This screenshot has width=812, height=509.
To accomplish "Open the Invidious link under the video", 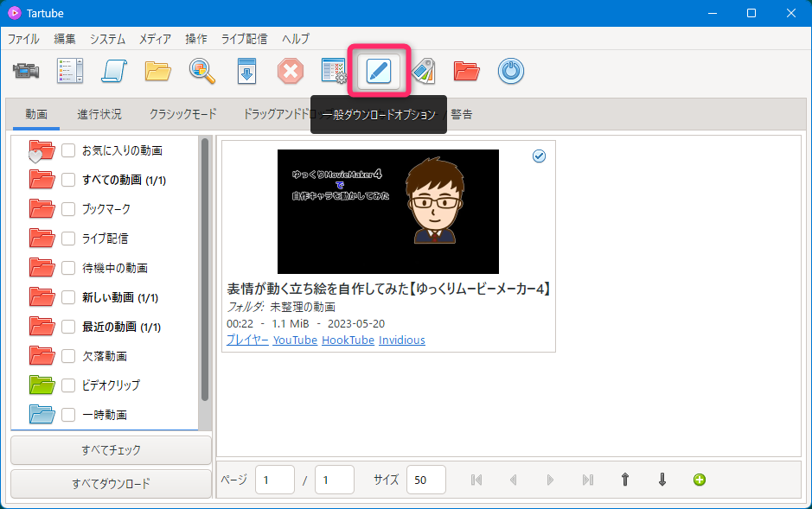I will pyautogui.click(x=401, y=340).
